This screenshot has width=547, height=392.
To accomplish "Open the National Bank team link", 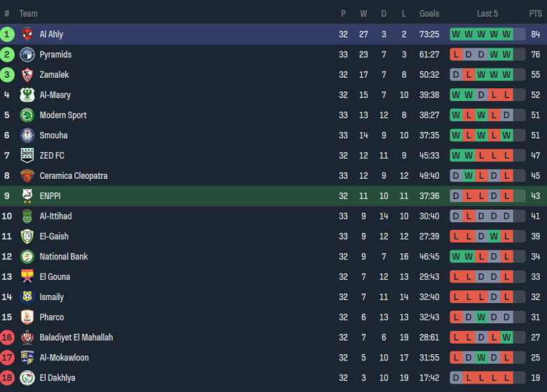I will (63, 257).
